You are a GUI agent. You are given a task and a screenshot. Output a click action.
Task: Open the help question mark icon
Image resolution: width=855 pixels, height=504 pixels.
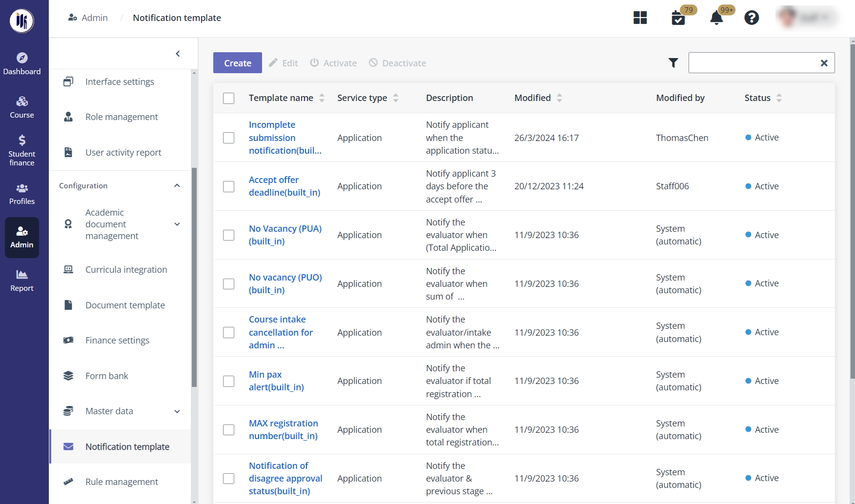click(x=752, y=18)
